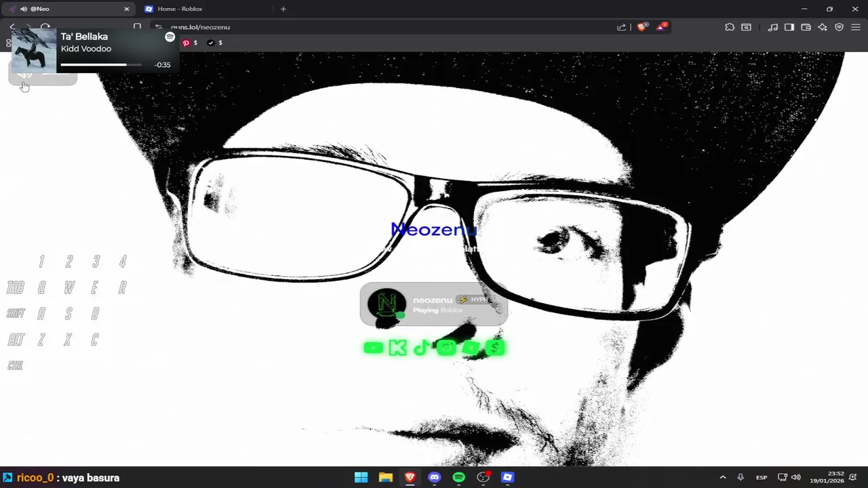The width and height of the screenshot is (868, 488).
Task: Click the volume speaker on the page
Action: pyautogui.click(x=24, y=74)
